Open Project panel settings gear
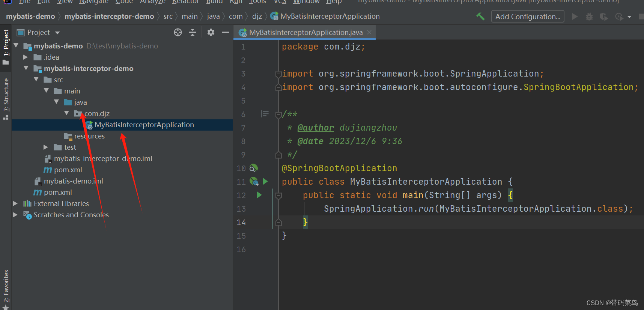Viewport: 644px width, 310px height. (211, 32)
